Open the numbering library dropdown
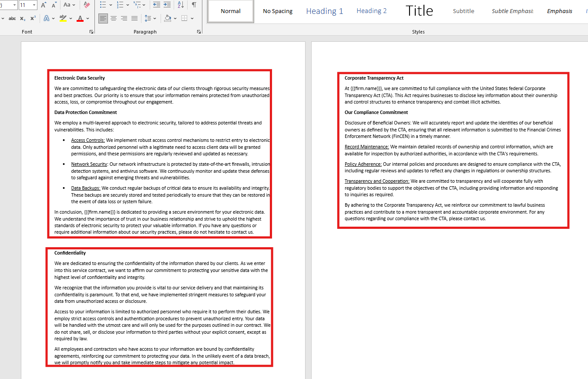Image resolution: width=588 pixels, height=379 pixels. (128, 5)
